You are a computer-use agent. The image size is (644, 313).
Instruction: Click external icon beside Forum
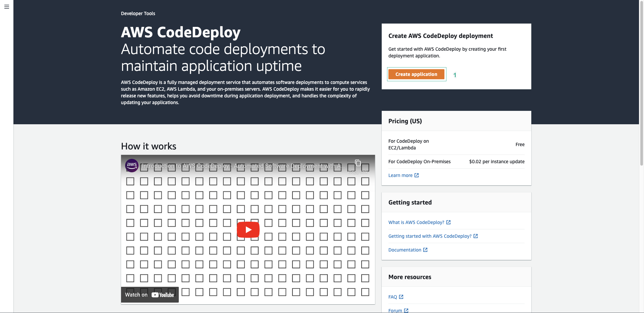[x=406, y=311]
